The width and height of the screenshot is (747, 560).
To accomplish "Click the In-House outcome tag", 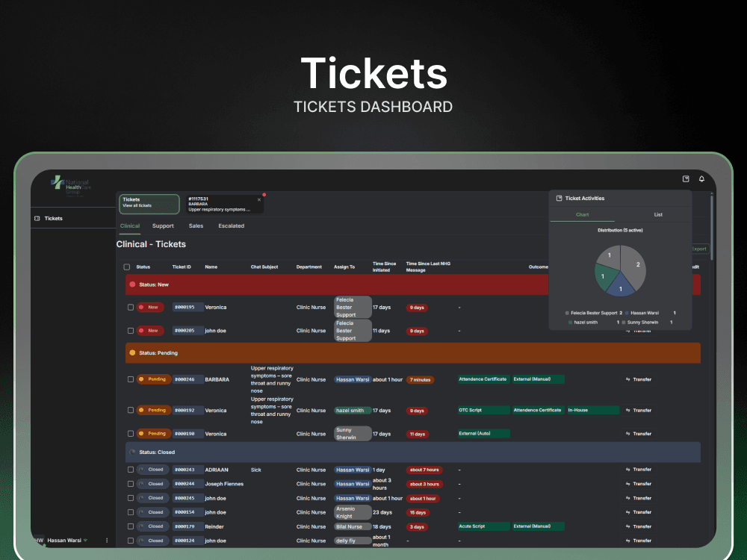I will coord(592,410).
